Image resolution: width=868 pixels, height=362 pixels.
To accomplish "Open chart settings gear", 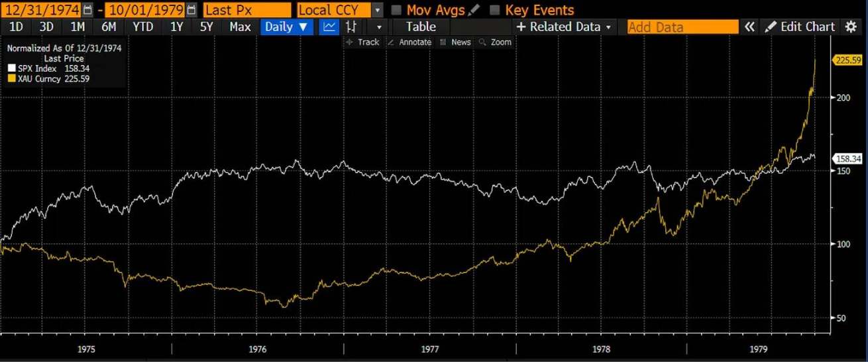I will [851, 27].
